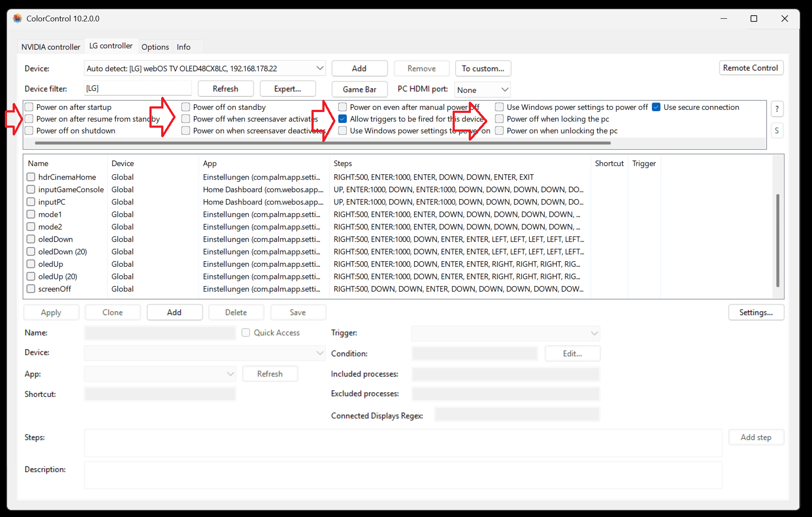Click the Add device button

point(359,68)
